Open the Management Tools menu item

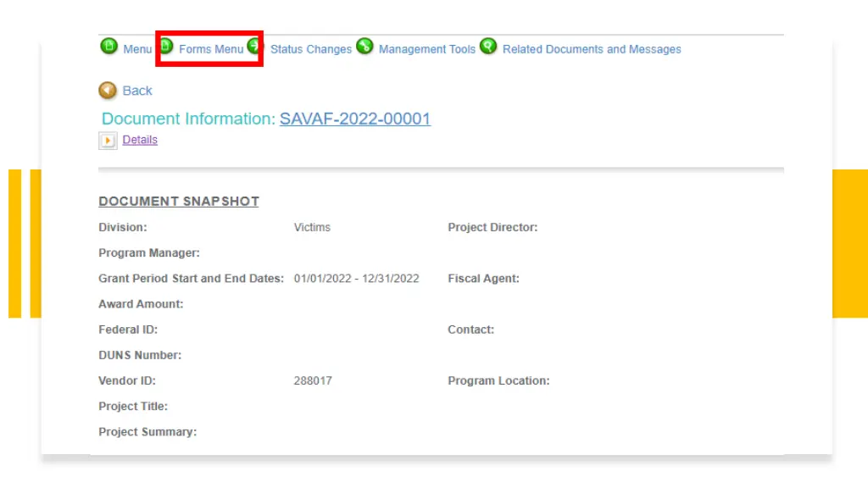coord(427,49)
